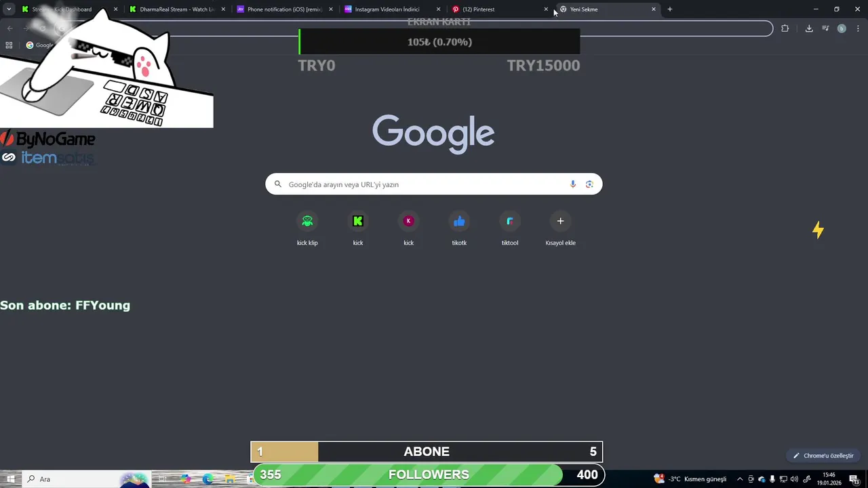Open Chrome profile avatar
The height and width of the screenshot is (488, 868).
click(x=842, y=28)
